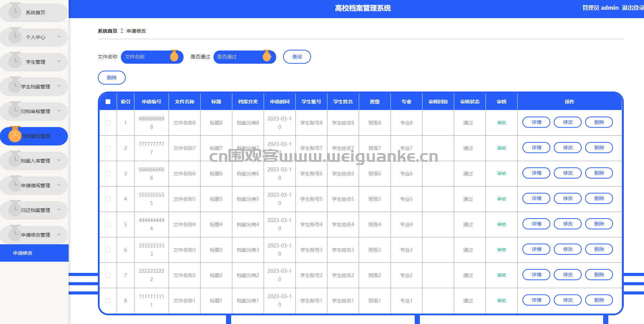Check the checkbox for row with 文件名称8
This screenshot has height=324, width=644.
point(108,123)
